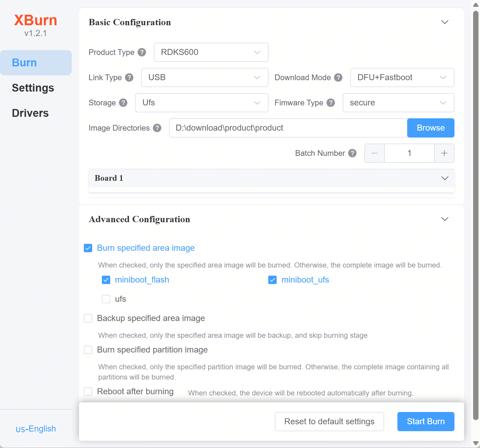The image size is (480, 448).
Task: Browse for image directory
Action: pyautogui.click(x=431, y=128)
